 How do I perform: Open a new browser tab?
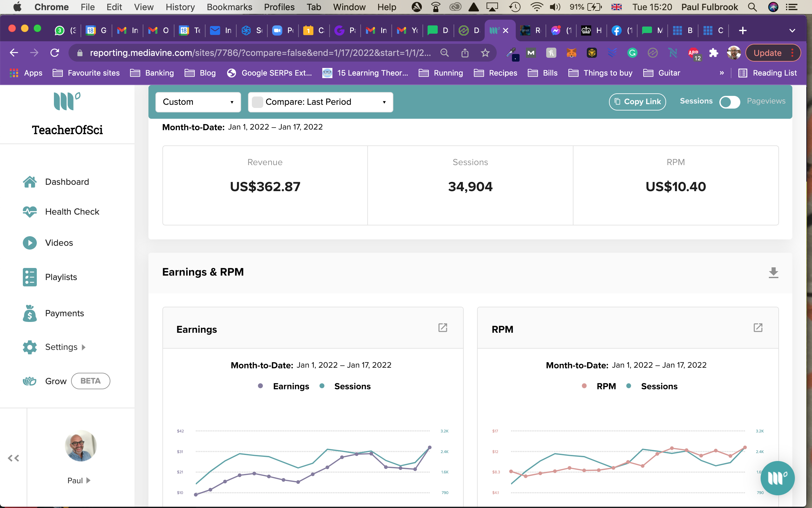point(743,30)
